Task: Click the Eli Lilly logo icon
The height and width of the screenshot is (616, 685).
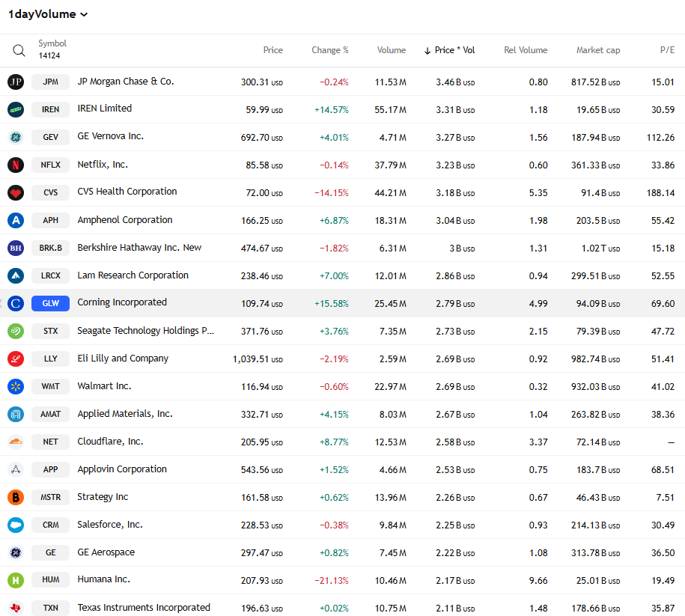Action: (x=16, y=359)
